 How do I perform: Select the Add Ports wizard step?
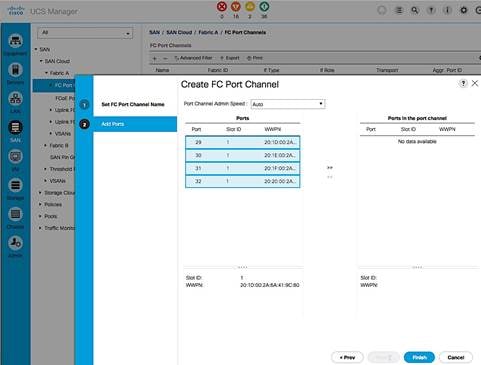135,124
